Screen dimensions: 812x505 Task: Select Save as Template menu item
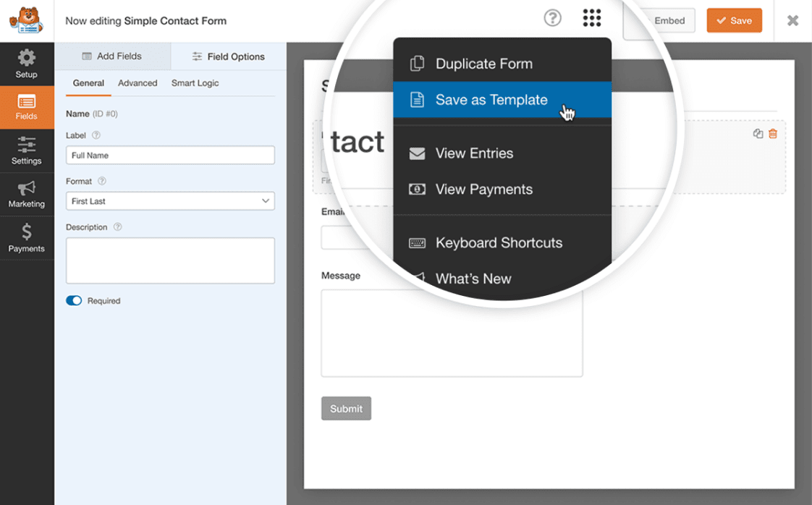click(x=491, y=100)
